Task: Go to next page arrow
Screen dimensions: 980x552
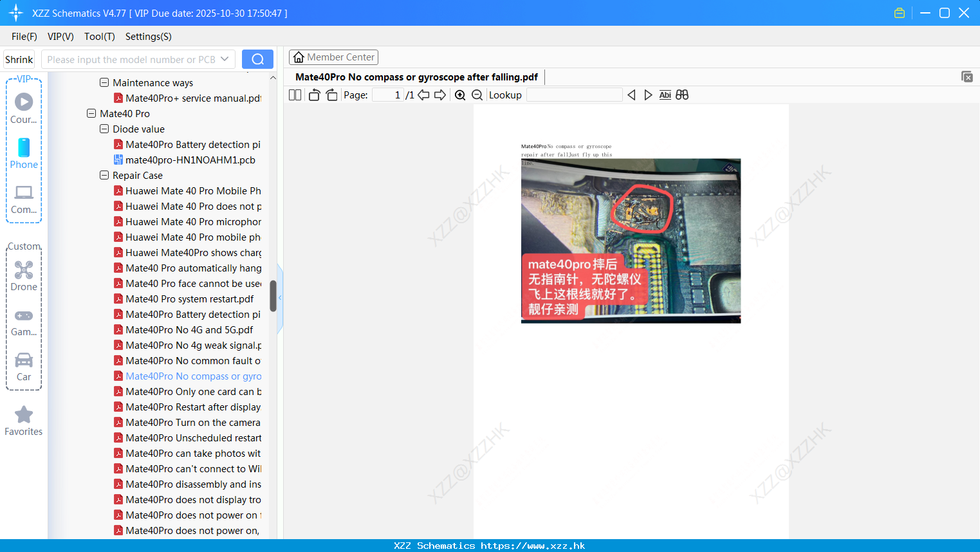Action: coord(440,95)
